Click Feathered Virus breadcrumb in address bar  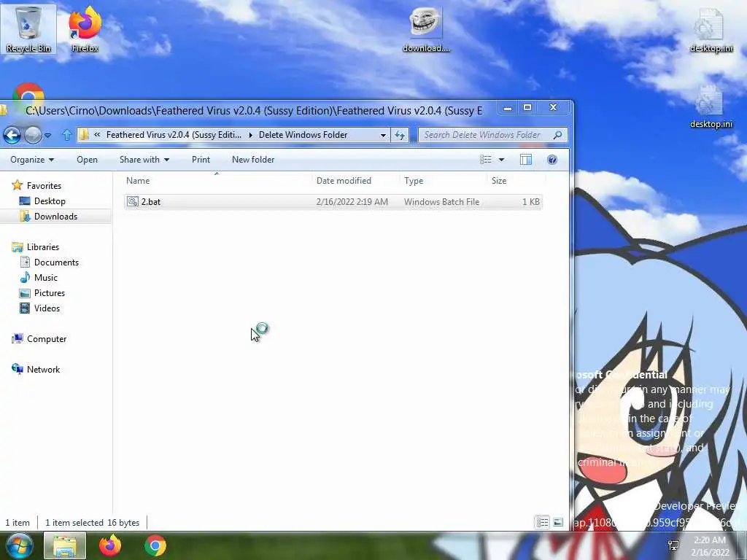pos(174,135)
